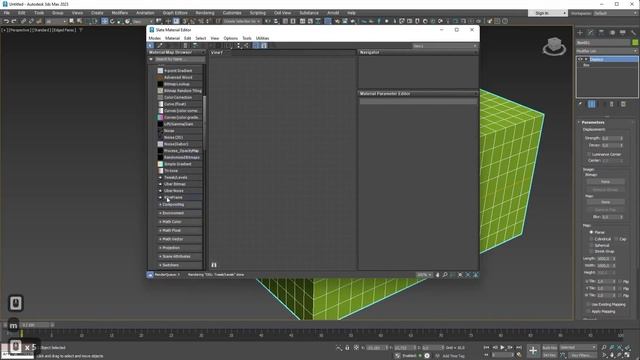Click the ViewCube in the viewport
This screenshot has height=360, width=640.
click(554, 46)
